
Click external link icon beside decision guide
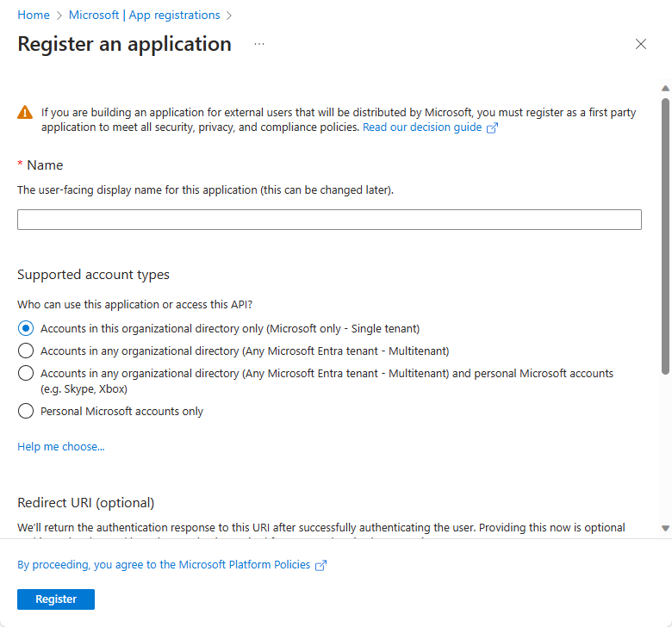[x=493, y=127]
